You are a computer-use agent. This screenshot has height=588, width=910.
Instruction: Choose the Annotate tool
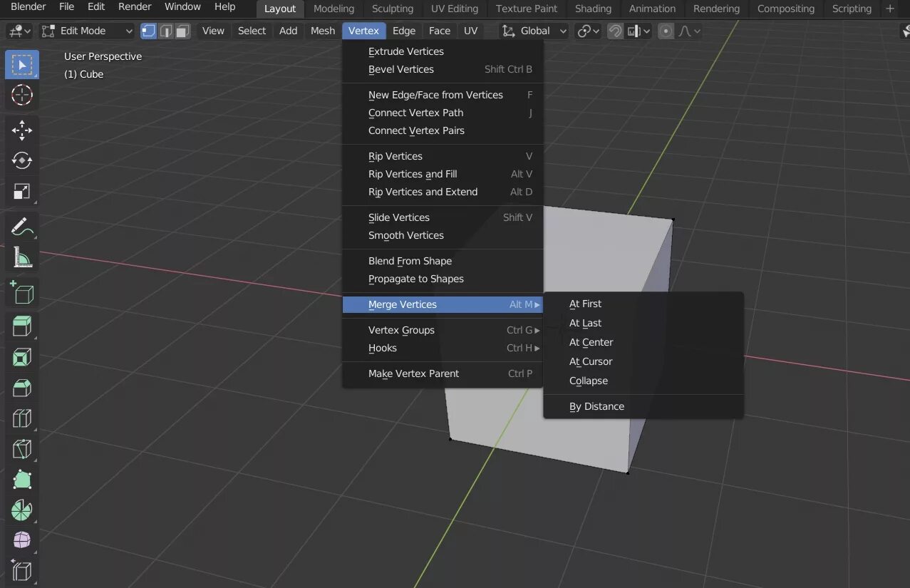(x=22, y=227)
